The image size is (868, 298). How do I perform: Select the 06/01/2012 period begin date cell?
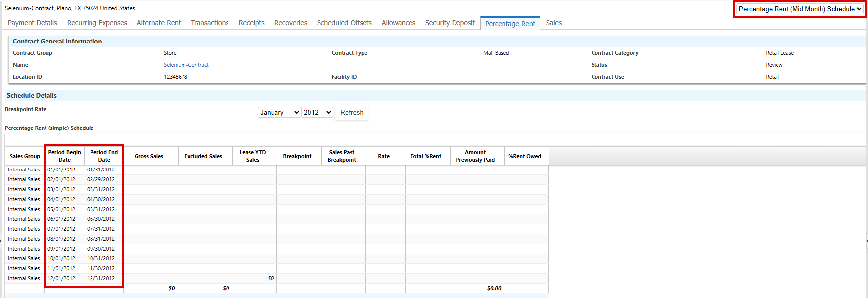(x=61, y=219)
